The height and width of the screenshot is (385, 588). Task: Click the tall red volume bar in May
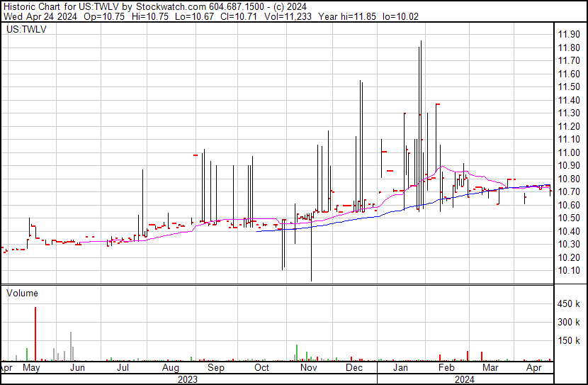pyautogui.click(x=35, y=334)
